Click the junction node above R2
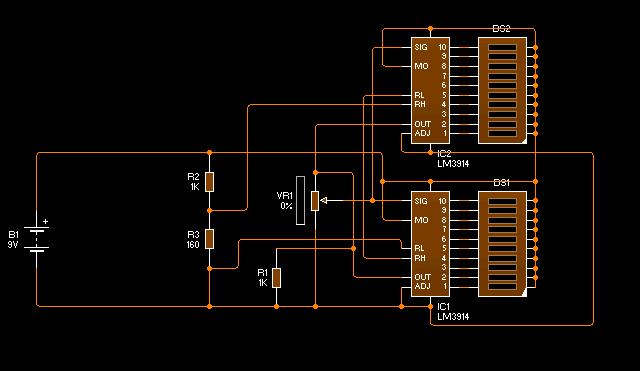Viewport: 640px width, 371px height. 209,153
